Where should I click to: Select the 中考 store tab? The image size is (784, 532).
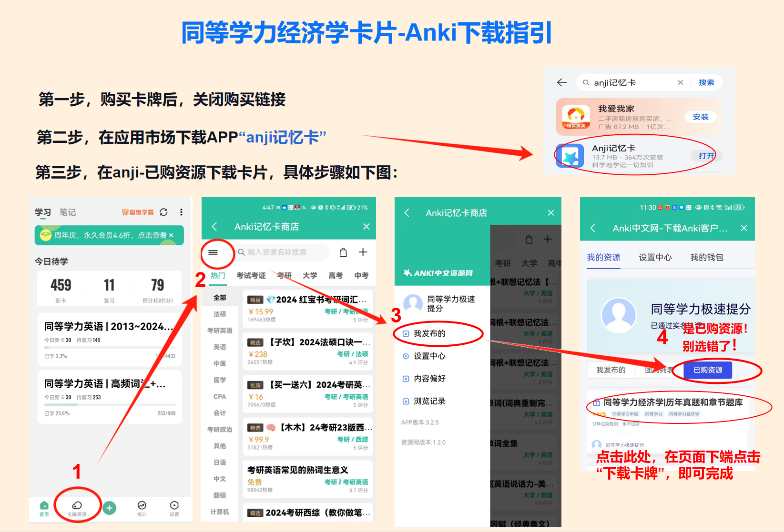coord(361,275)
